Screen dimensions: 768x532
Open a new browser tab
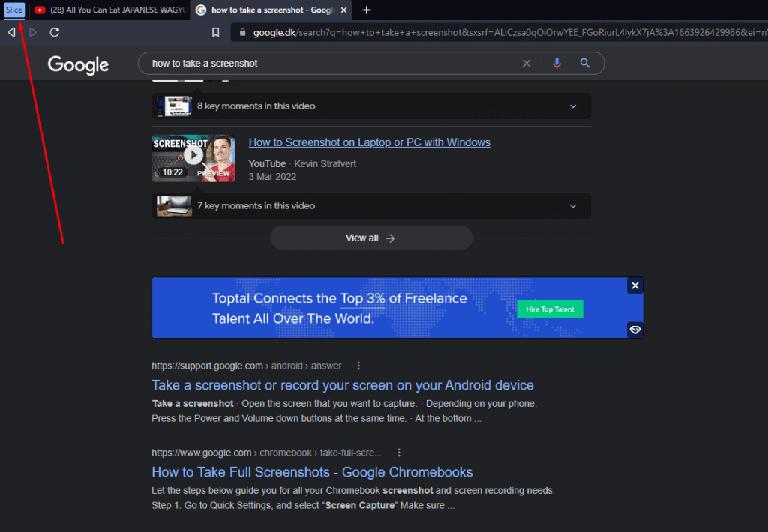[x=366, y=10]
